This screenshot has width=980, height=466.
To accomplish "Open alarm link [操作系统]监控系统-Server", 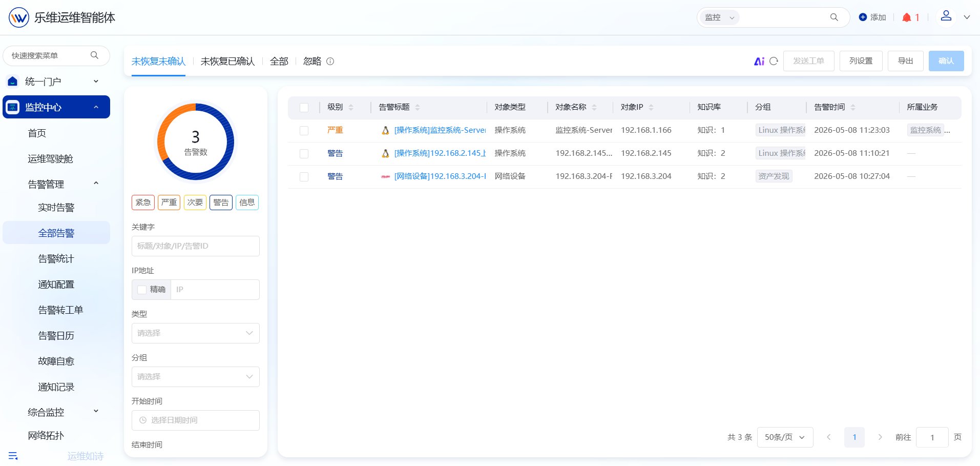I will 440,130.
